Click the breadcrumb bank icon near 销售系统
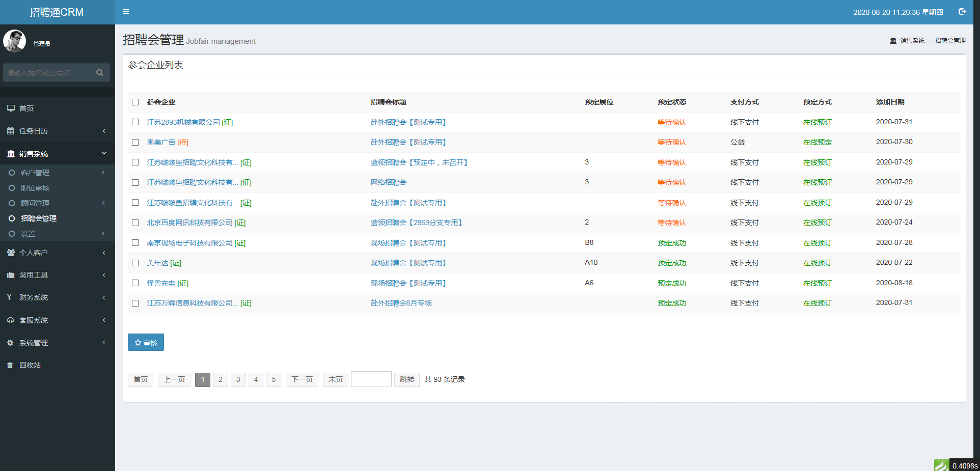Image resolution: width=980 pixels, height=471 pixels. [x=893, y=41]
